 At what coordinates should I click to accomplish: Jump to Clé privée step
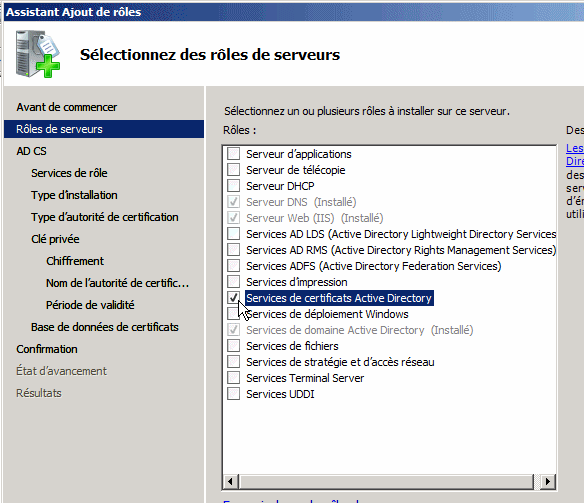coord(55,239)
